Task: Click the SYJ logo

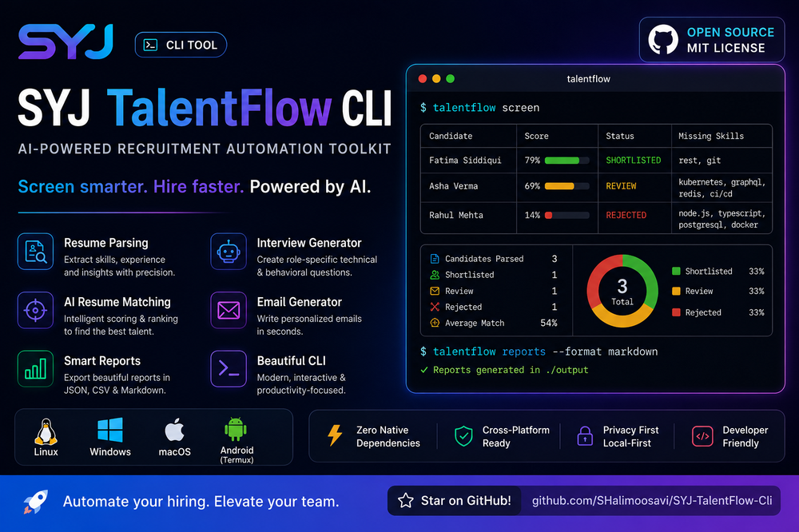Action: pos(66,42)
